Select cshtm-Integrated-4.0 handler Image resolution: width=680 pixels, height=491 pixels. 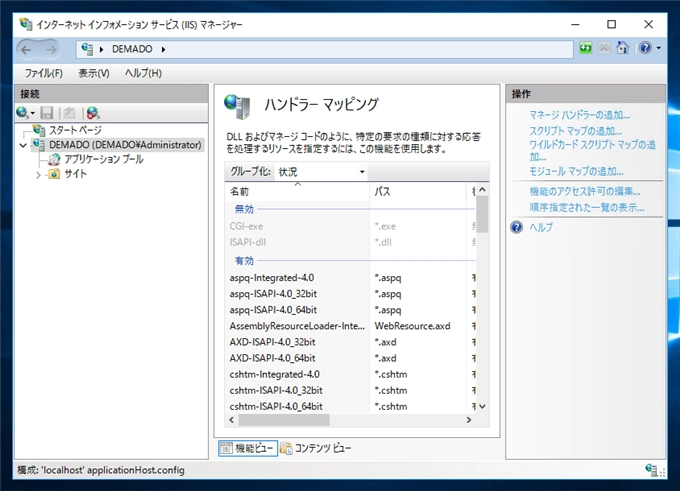350,374
